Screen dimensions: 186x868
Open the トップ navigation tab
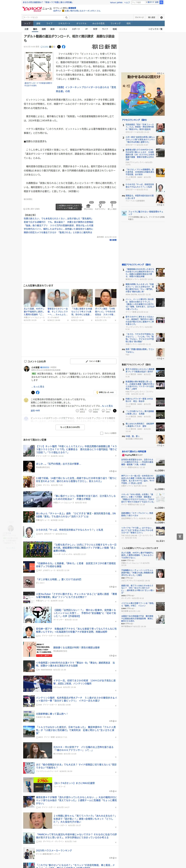tap(27, 24)
